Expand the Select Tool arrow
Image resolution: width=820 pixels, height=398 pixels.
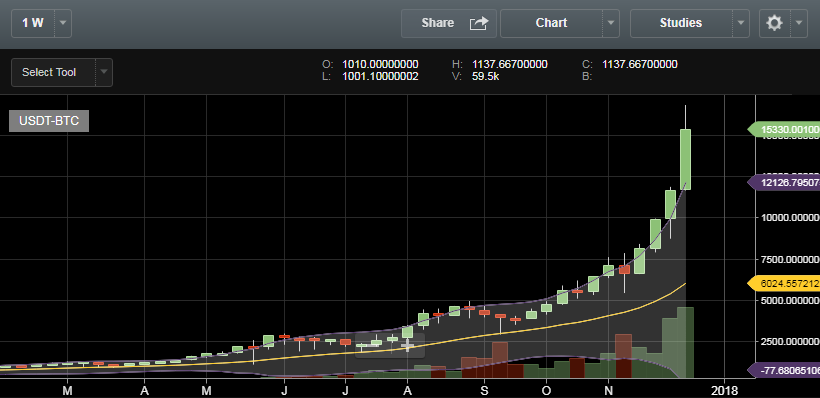104,72
